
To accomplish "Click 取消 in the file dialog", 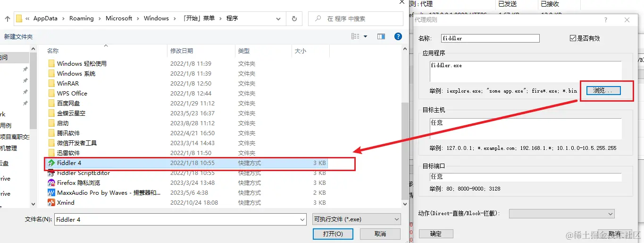I will click(x=380, y=234).
